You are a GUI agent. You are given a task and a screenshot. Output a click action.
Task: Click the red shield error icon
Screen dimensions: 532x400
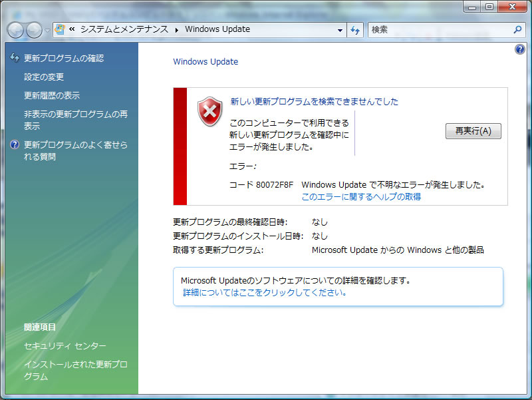tap(210, 111)
